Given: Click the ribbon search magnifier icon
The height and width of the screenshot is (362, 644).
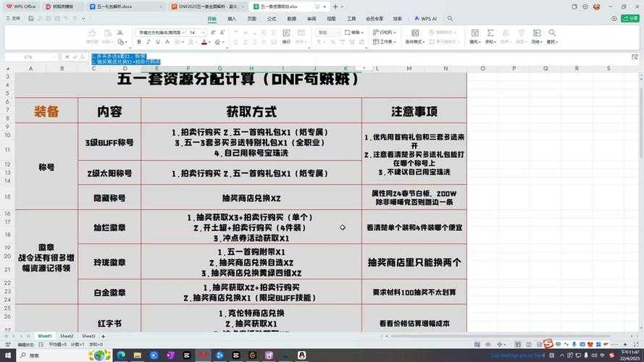Looking at the screenshot, I should click(x=450, y=19).
